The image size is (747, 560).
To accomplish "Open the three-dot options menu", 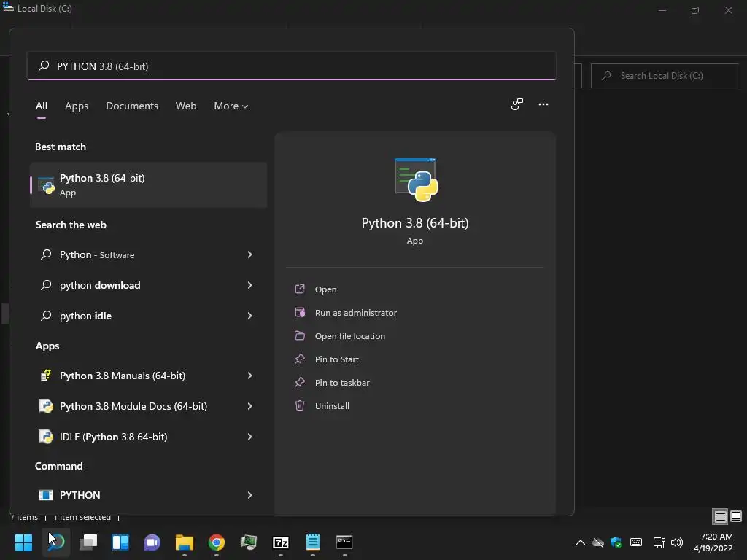I will tap(543, 104).
